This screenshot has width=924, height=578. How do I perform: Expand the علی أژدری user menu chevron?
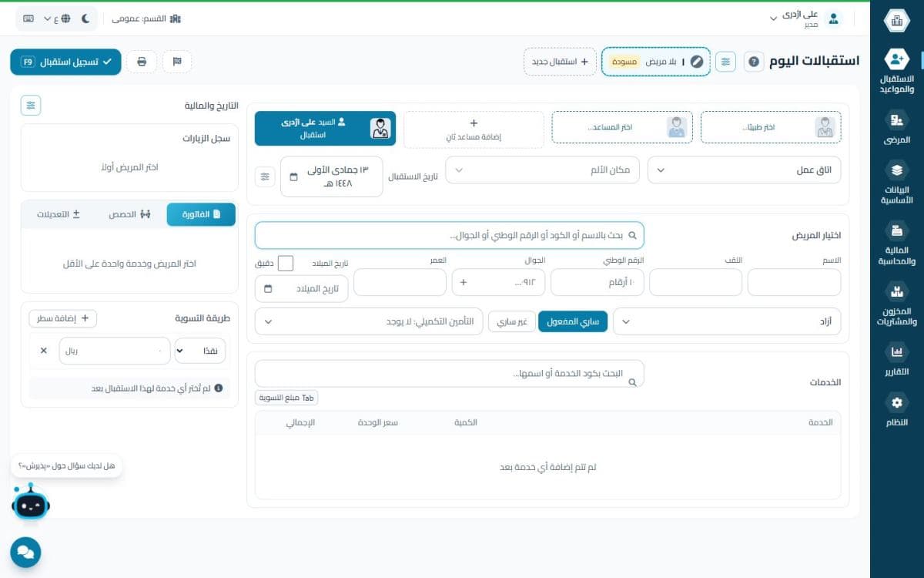coord(774,19)
